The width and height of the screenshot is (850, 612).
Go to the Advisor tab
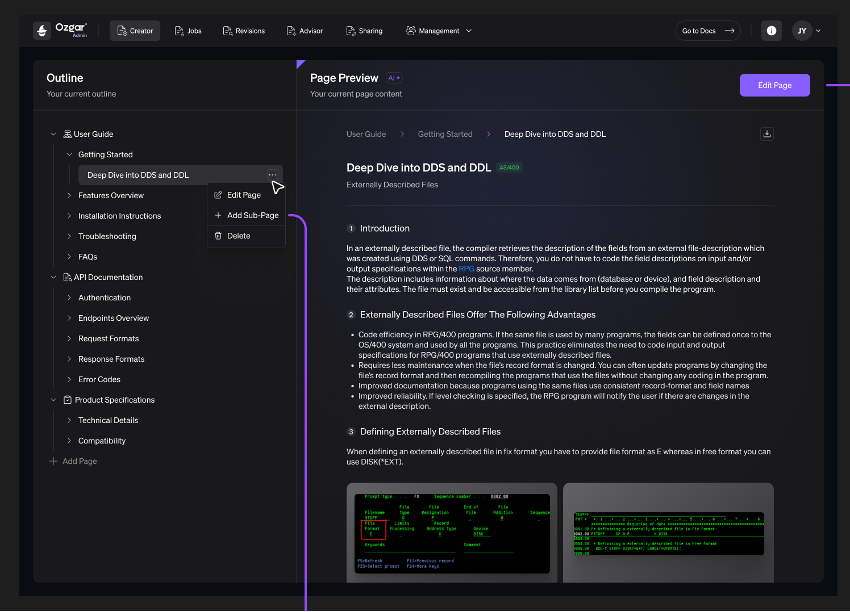pyautogui.click(x=304, y=31)
